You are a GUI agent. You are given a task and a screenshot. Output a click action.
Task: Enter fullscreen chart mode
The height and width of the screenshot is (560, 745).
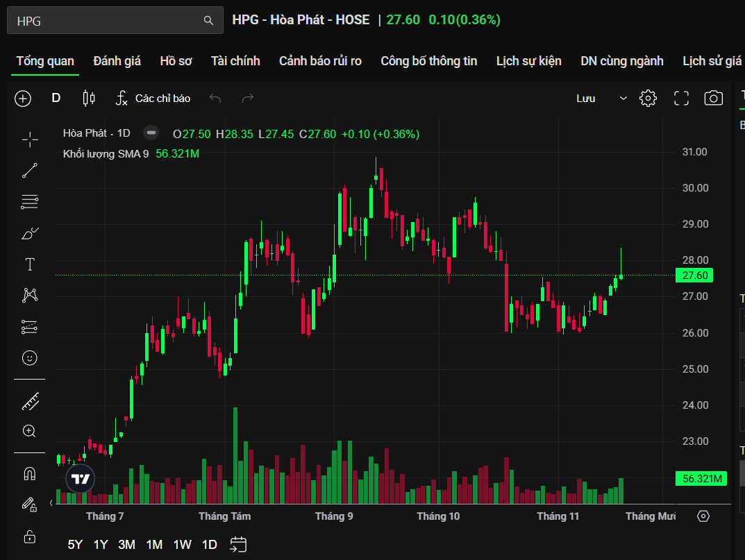(681, 99)
